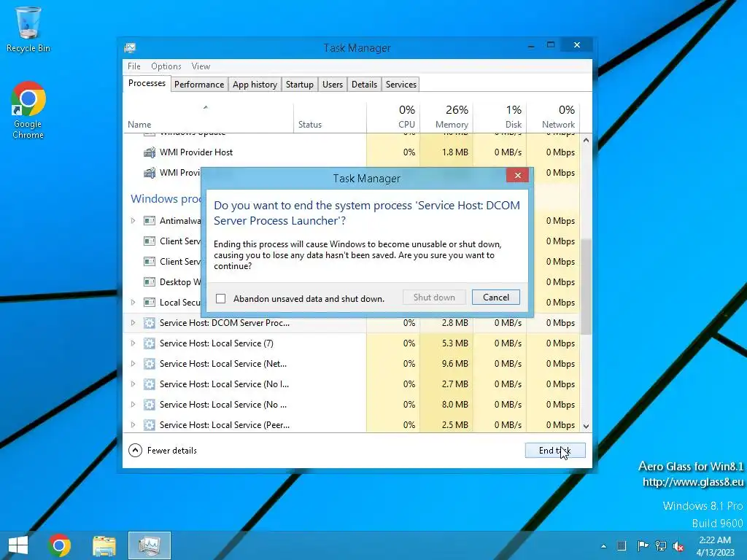Collapse view with Fewer details

coord(163,450)
